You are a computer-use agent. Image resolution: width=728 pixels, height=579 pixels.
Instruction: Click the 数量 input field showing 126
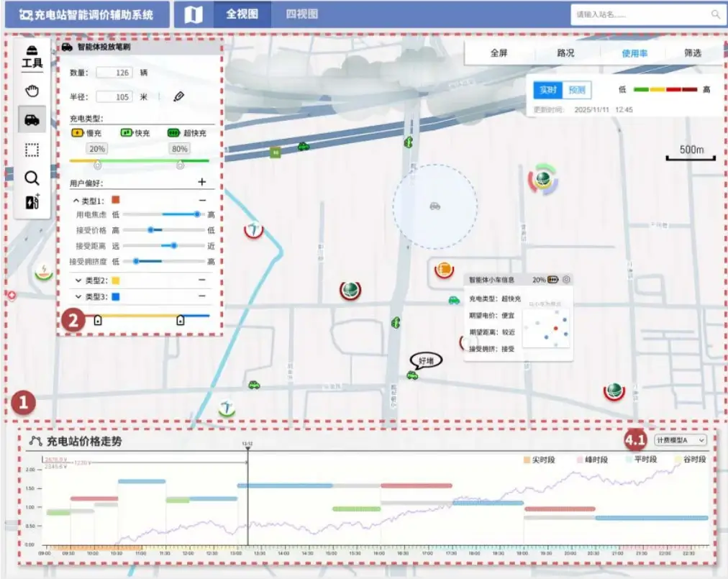(x=114, y=73)
